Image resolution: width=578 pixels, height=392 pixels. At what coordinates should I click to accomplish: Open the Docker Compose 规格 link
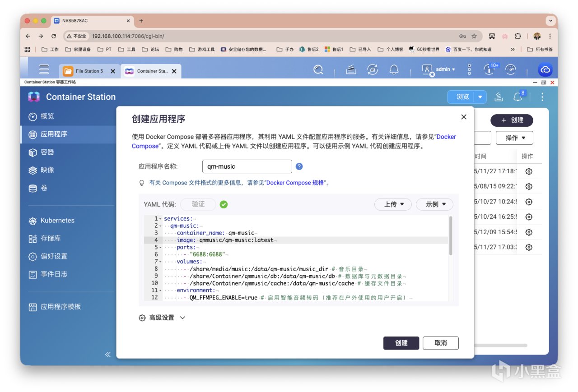pyautogui.click(x=295, y=183)
